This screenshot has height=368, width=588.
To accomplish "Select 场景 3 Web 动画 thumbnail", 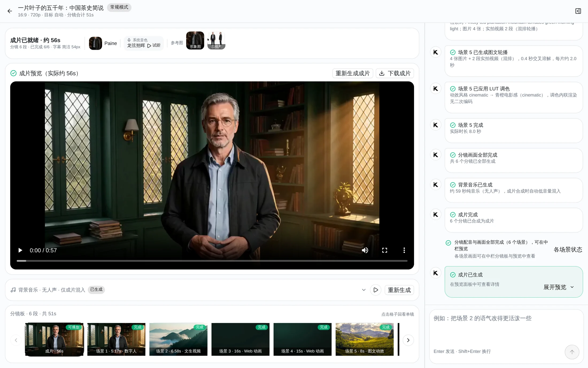I will pyautogui.click(x=240, y=339).
